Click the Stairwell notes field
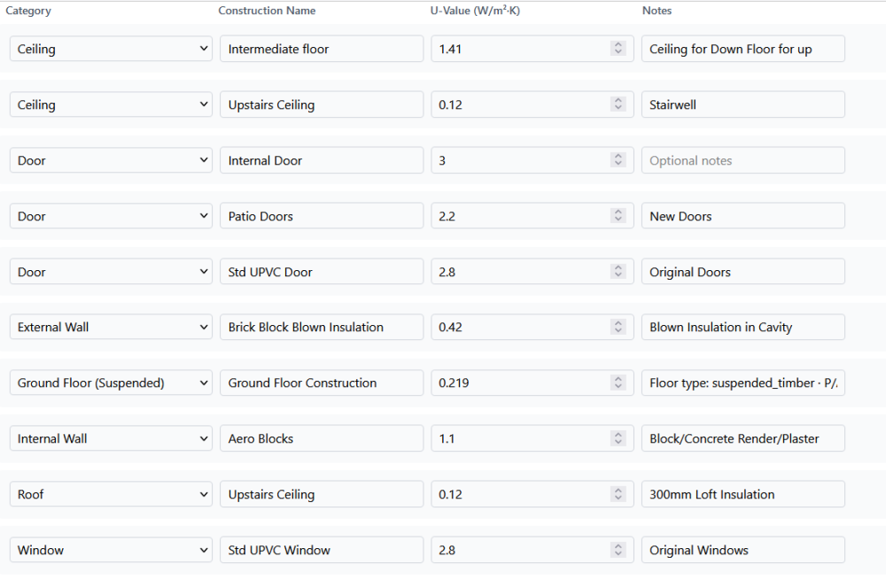The image size is (886, 588). 742,104
